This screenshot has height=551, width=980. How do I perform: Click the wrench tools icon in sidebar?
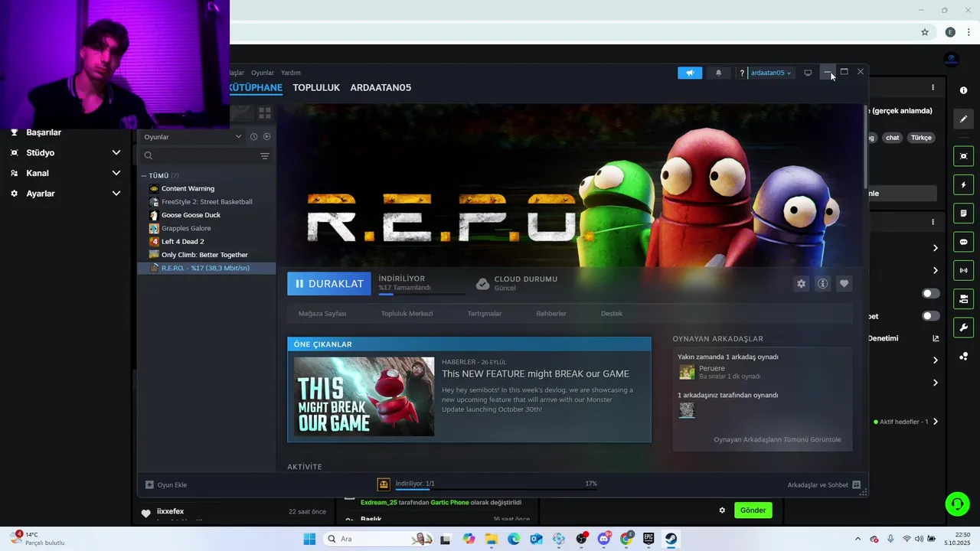pos(963,328)
